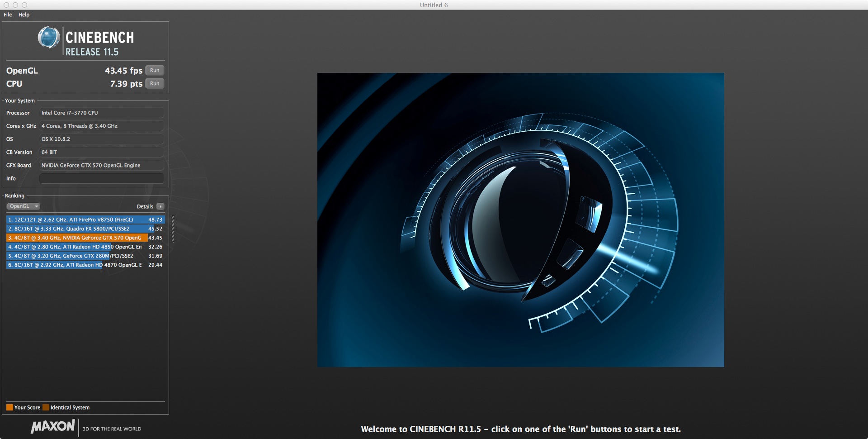Viewport: 868px width, 439px height.
Task: Select ranking row ATI Radeon HD 4850
Action: (85, 247)
